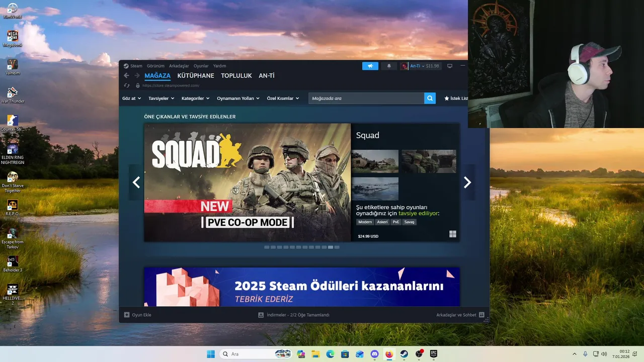
Task: Click the padlock icon beside the URL
Action: pyautogui.click(x=138, y=85)
